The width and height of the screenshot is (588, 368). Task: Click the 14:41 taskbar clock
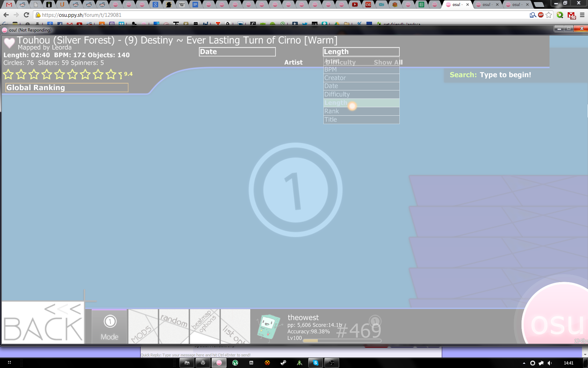tap(569, 363)
